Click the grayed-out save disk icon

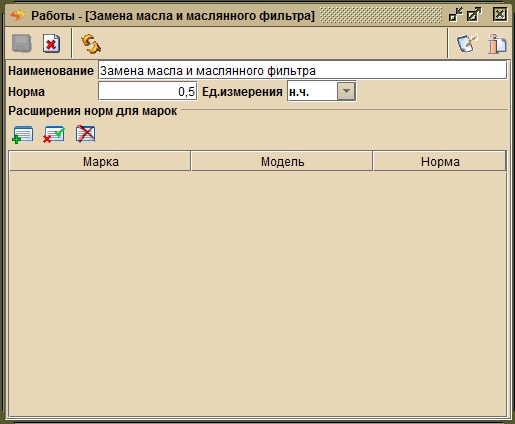pos(22,43)
